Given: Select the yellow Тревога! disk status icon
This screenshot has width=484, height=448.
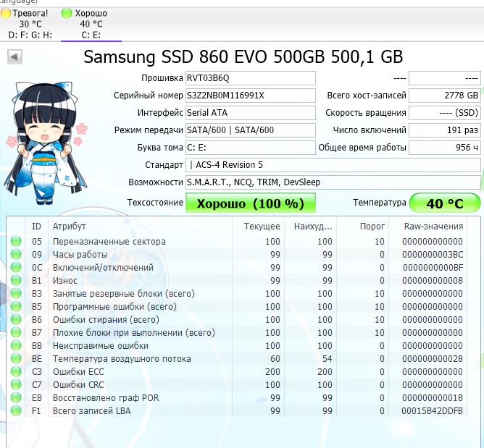Looking at the screenshot, I should coord(6,13).
